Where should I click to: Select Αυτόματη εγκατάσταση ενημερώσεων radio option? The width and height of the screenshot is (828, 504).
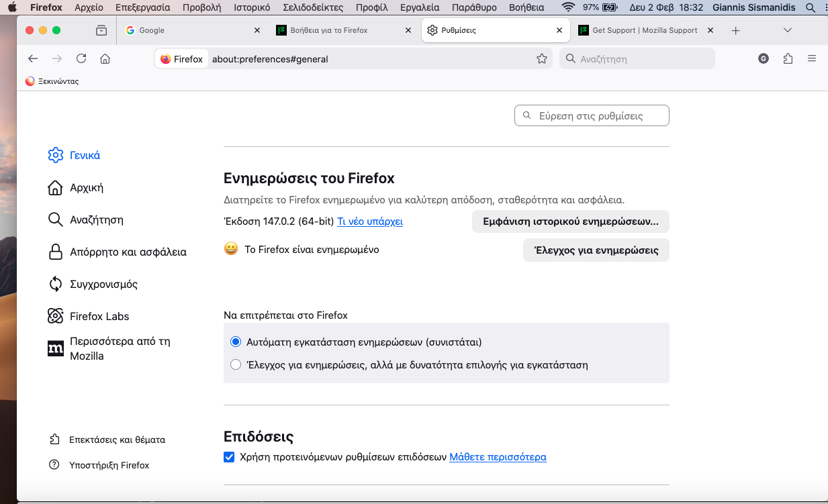pos(236,342)
